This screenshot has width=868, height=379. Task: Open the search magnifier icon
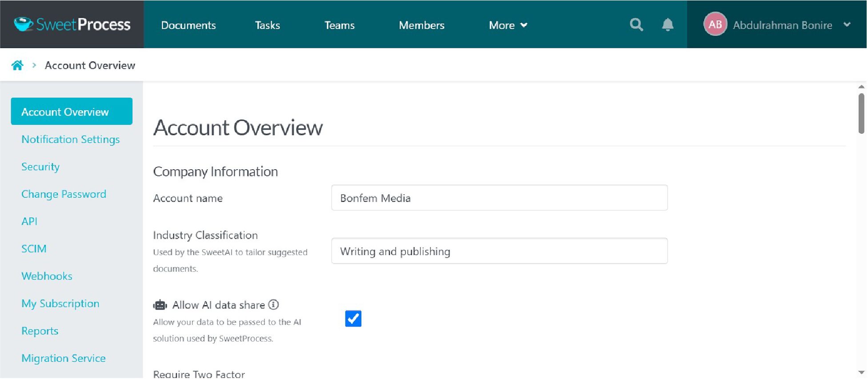[x=636, y=24]
